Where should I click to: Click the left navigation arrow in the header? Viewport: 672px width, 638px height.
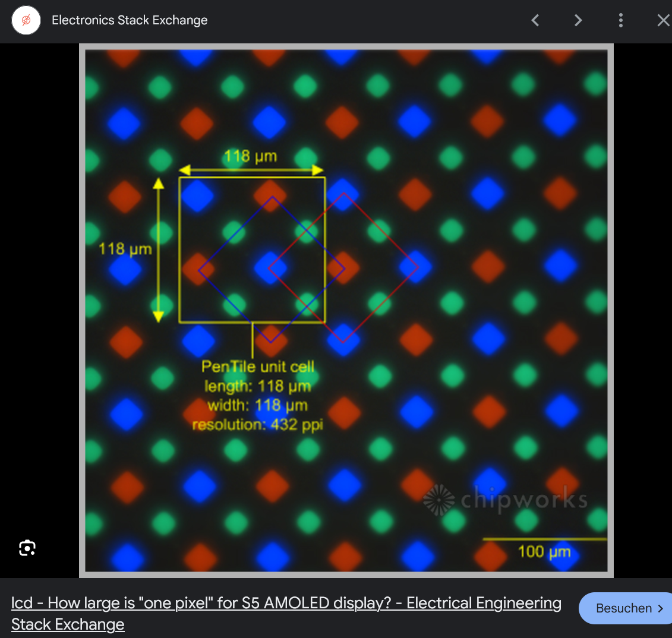[x=535, y=20]
